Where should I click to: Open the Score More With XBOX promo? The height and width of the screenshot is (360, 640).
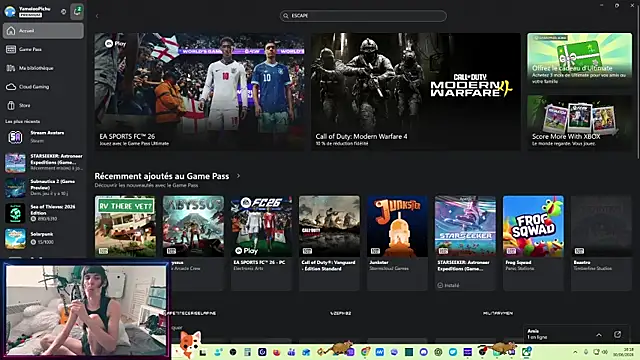580,123
